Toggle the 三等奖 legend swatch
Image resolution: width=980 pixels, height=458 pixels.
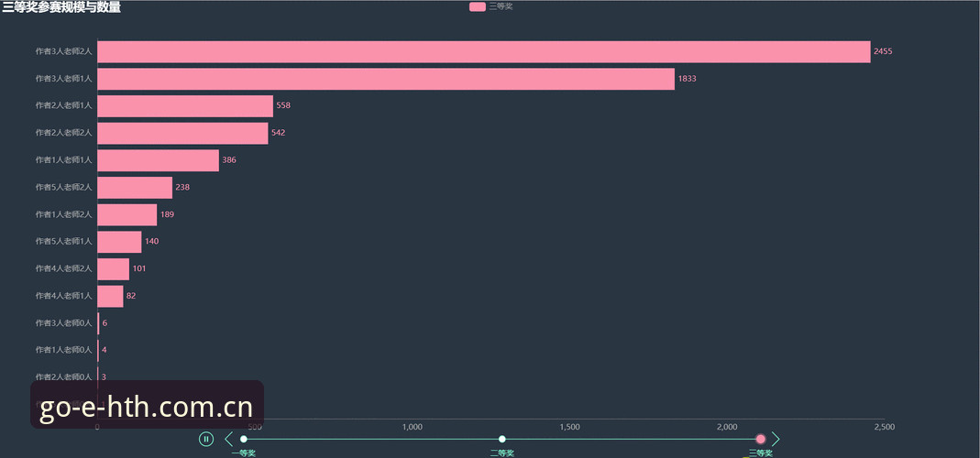point(478,7)
